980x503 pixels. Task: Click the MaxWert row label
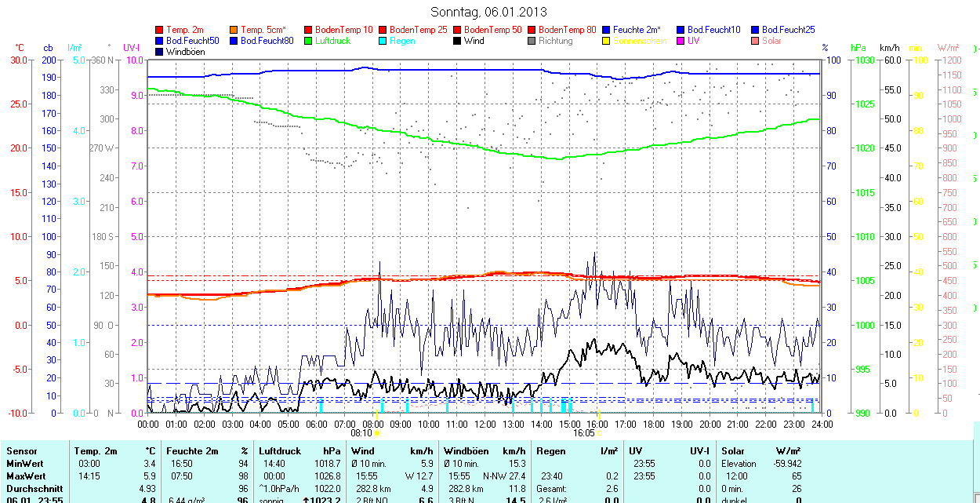[x=25, y=476]
